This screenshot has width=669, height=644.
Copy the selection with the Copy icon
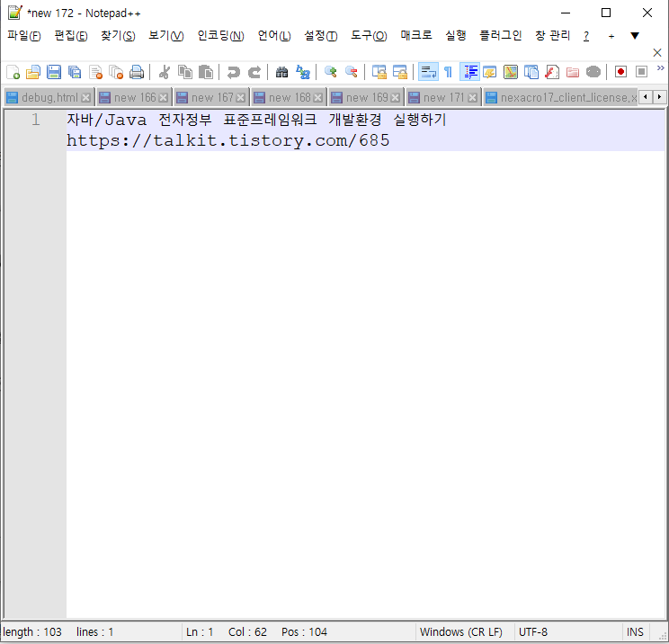click(185, 72)
